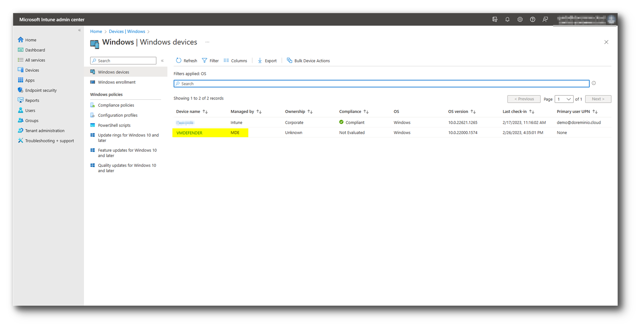Sort by Managed by column

click(246, 112)
